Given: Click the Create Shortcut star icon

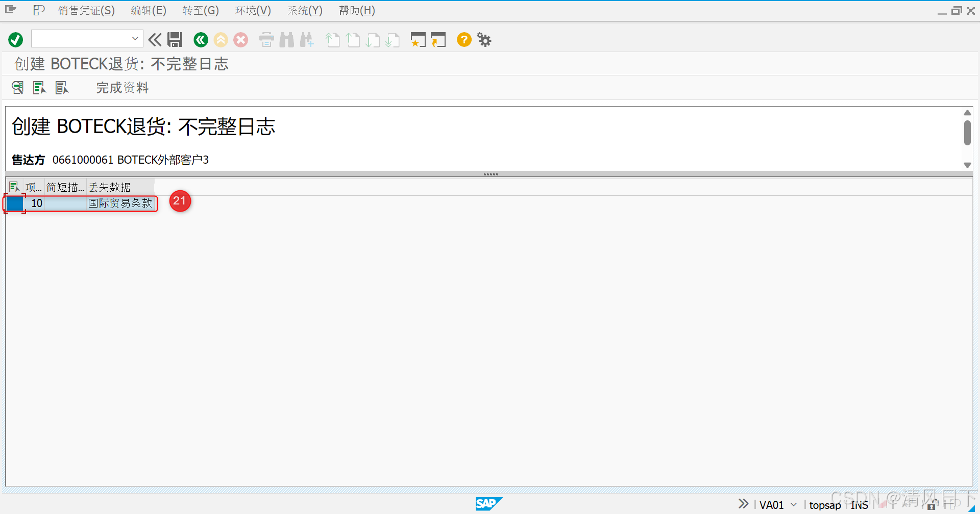Looking at the screenshot, I should pos(418,40).
